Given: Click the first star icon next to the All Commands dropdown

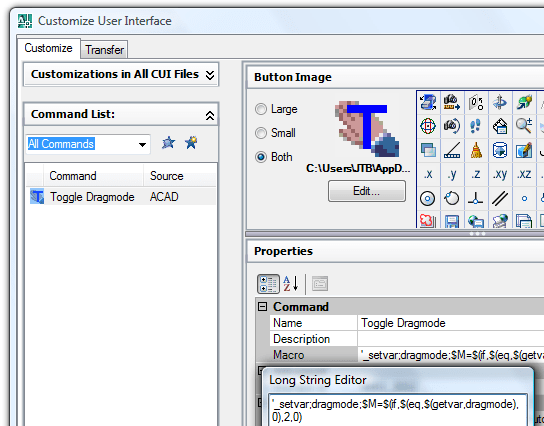Looking at the screenshot, I should [x=169, y=143].
